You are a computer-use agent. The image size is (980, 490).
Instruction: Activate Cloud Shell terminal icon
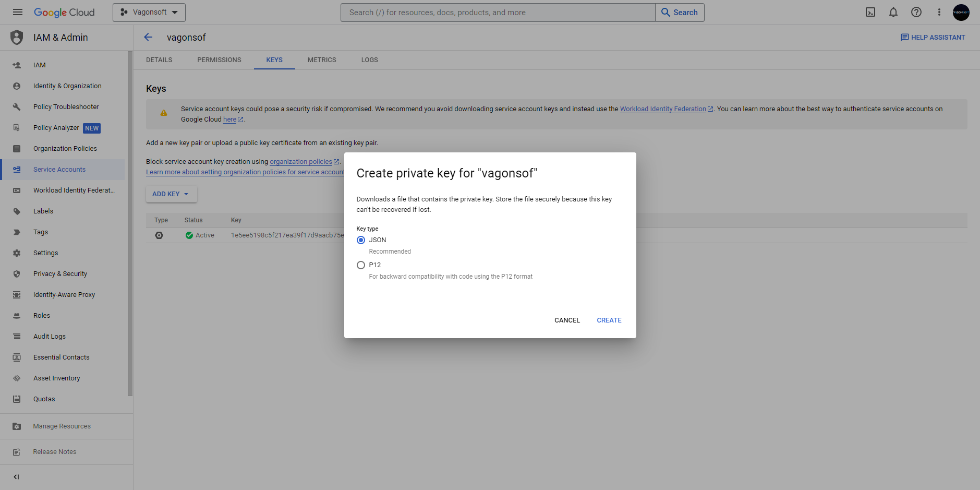[x=870, y=12]
